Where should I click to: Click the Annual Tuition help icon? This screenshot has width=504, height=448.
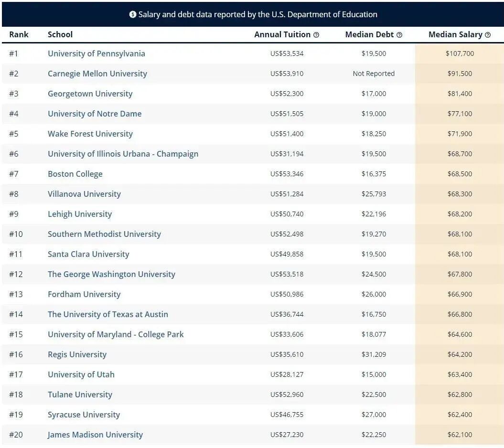pos(316,35)
